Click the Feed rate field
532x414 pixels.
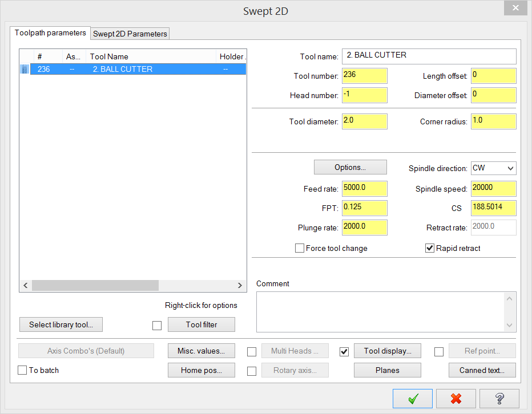(x=364, y=189)
